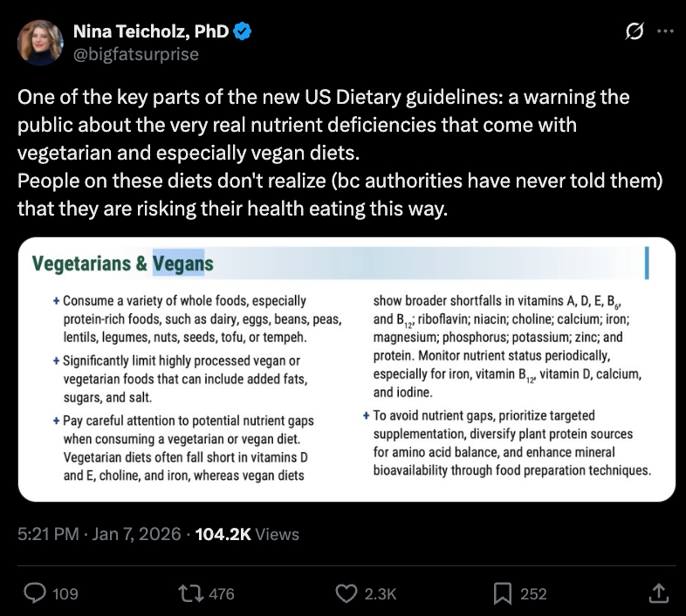Click the Grok icon at top right

pyautogui.click(x=635, y=31)
